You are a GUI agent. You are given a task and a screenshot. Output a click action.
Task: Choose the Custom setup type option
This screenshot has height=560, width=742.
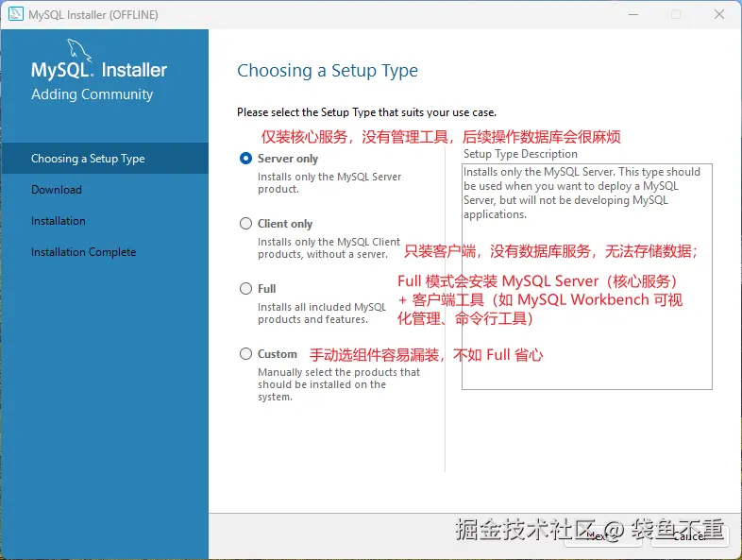245,353
